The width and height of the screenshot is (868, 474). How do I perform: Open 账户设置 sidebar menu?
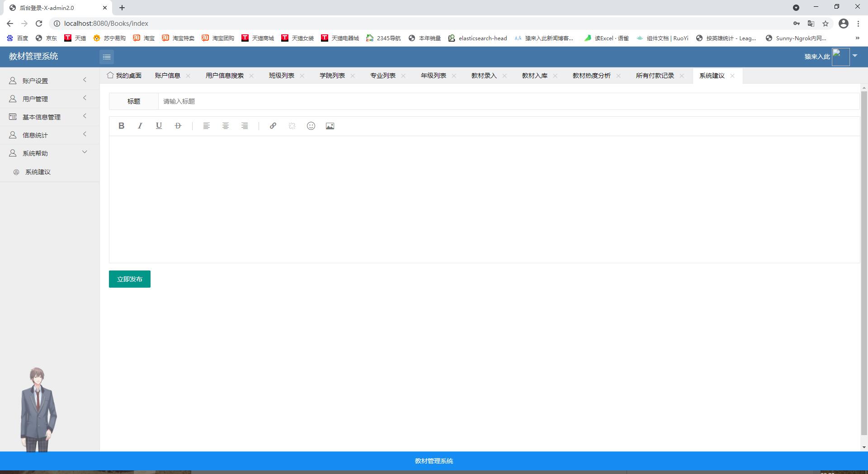pos(50,81)
